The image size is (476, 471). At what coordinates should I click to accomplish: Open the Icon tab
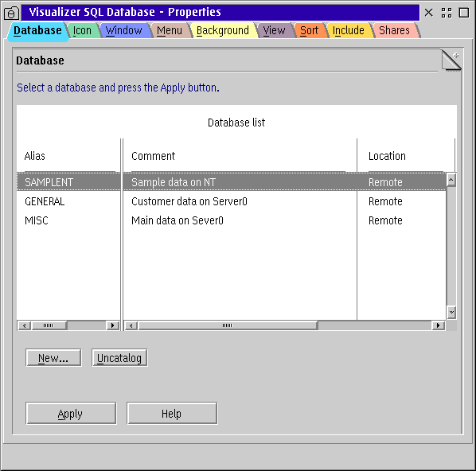(x=82, y=31)
